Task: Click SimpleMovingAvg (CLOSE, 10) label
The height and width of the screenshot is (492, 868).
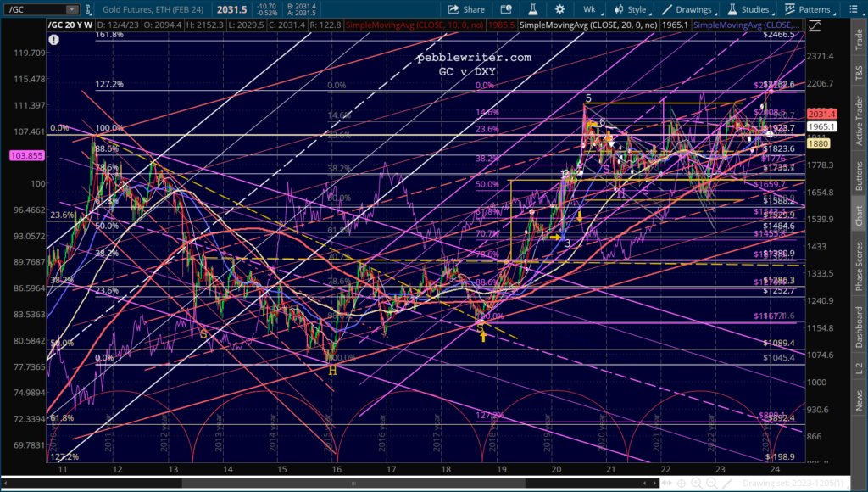Action: [415, 25]
